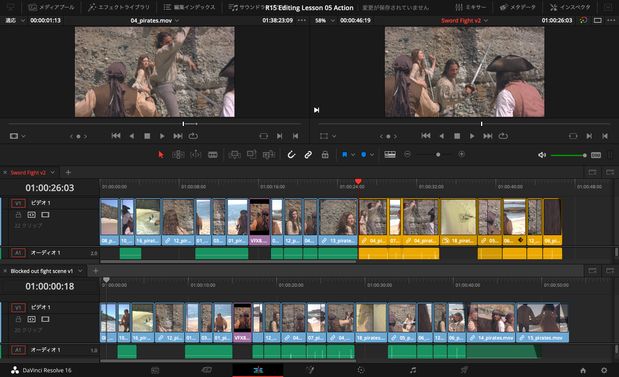Click the red playhead marker on upper ruler
This screenshot has width=619, height=377.
[x=358, y=182]
